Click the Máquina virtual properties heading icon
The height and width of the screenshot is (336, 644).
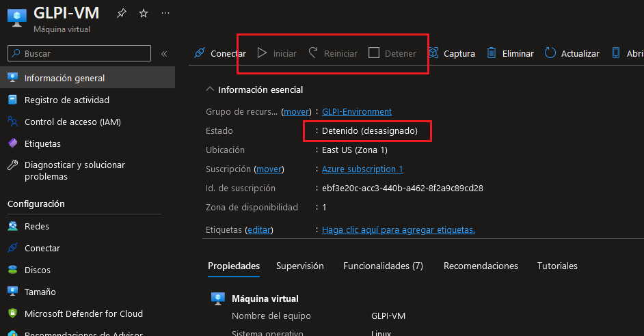pos(217,298)
